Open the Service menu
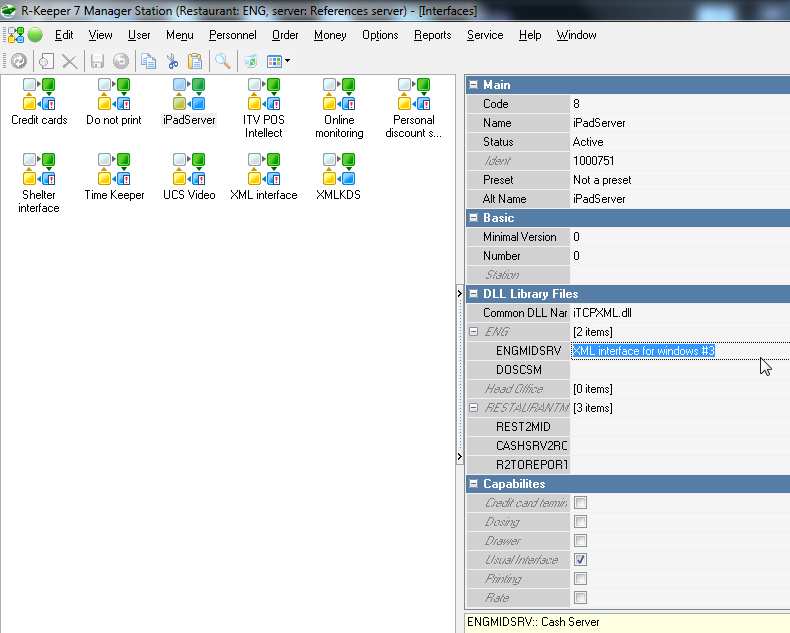The image size is (790, 633). [x=485, y=35]
